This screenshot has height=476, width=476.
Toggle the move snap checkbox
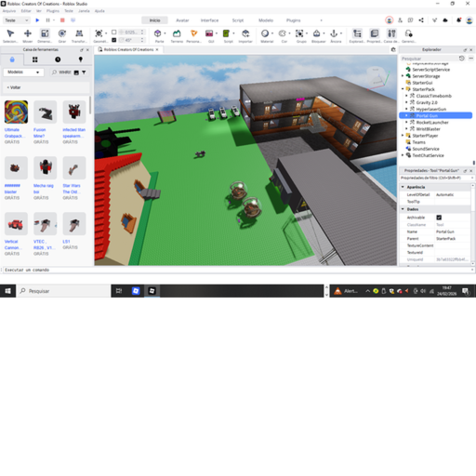[113, 33]
